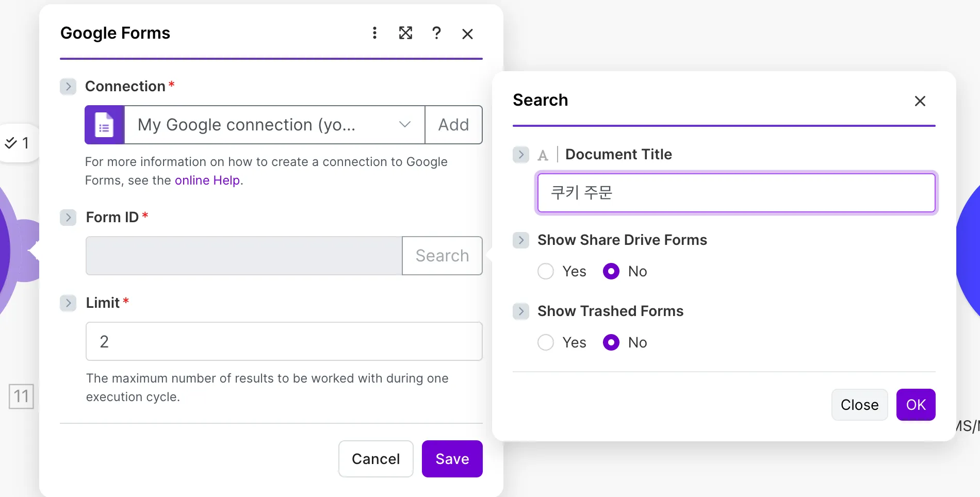980x497 pixels.
Task: Click the text type icon beside Document Title
Action: tap(543, 155)
